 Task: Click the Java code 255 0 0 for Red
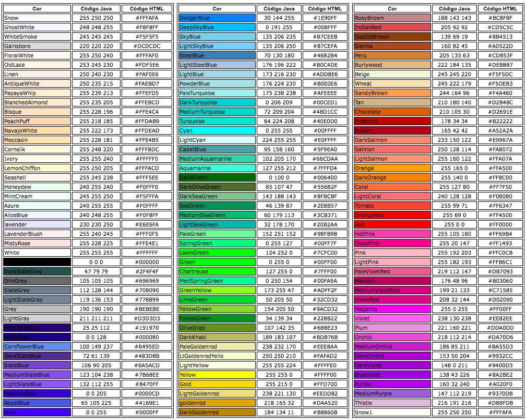455,224
